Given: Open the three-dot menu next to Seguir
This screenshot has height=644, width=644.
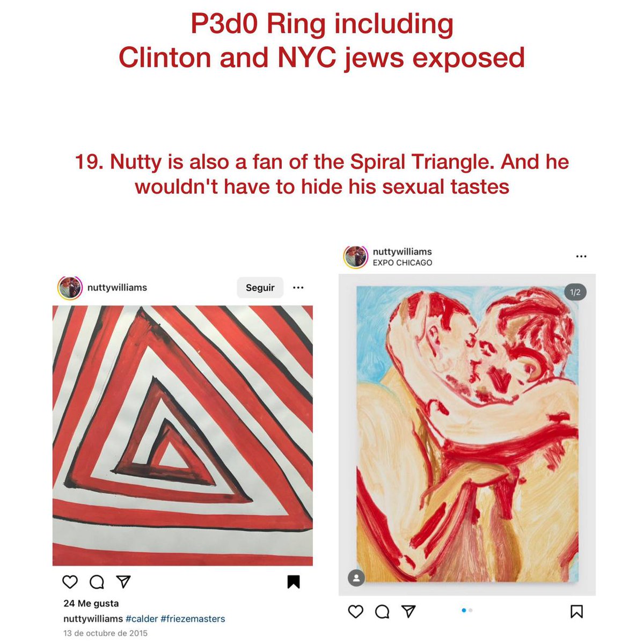Looking at the screenshot, I should (x=298, y=288).
